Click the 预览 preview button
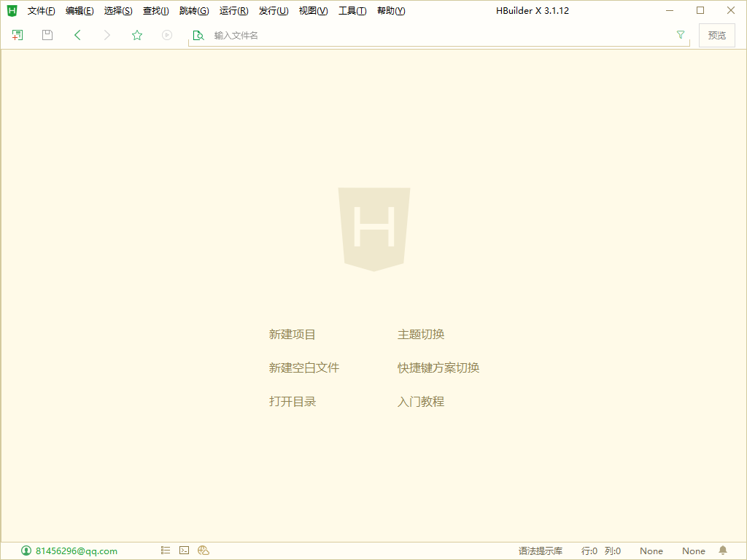Screen dimensions: 747x560 coord(716,35)
